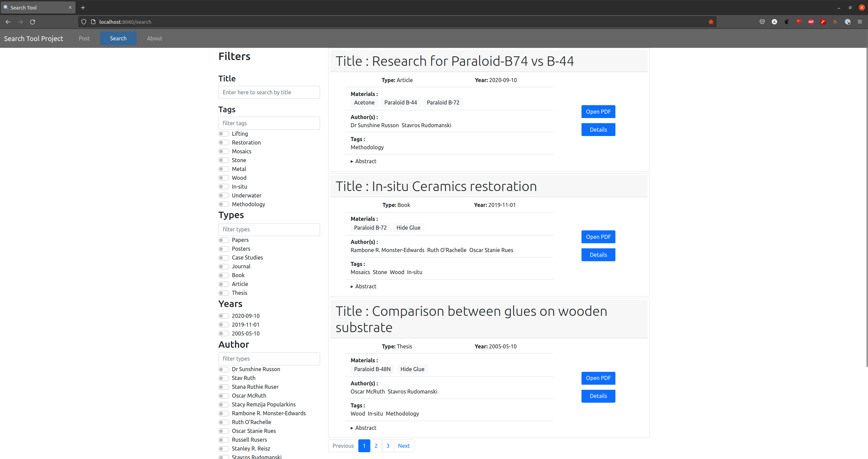Click the orange bookmark star icon
This screenshot has height=459, width=868.
coord(711,22)
